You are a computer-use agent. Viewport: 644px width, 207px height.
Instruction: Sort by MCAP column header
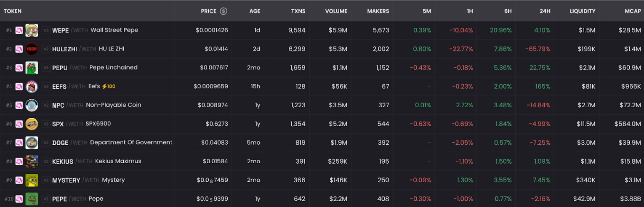coord(633,11)
